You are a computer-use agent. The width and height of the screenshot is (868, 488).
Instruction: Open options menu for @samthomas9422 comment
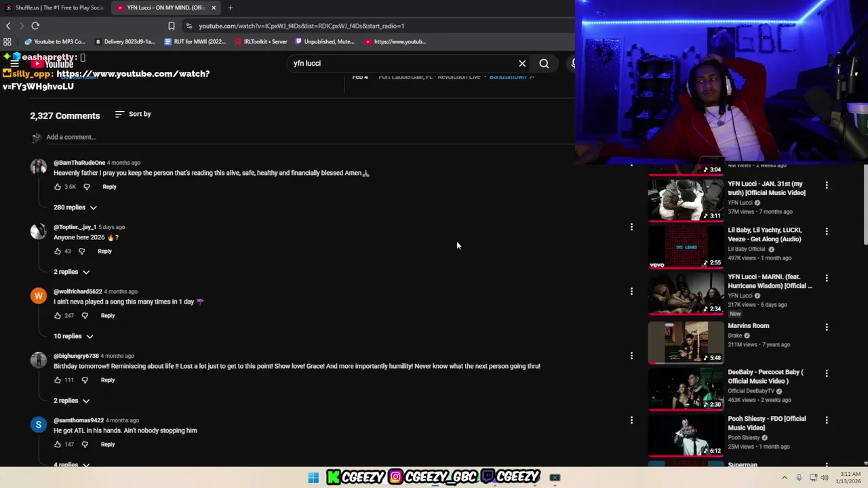631,420
